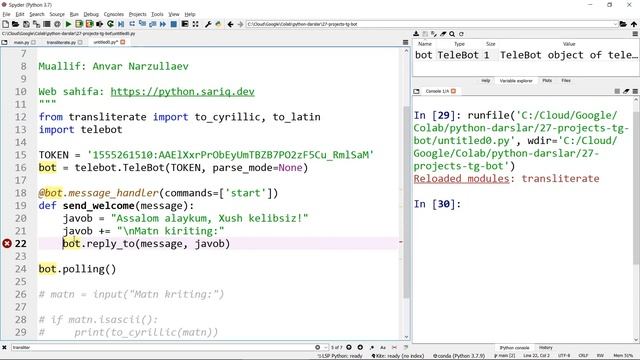640x360 pixels.
Task: Toggle case sensitive search (Aa)
Action: (x=383, y=347)
